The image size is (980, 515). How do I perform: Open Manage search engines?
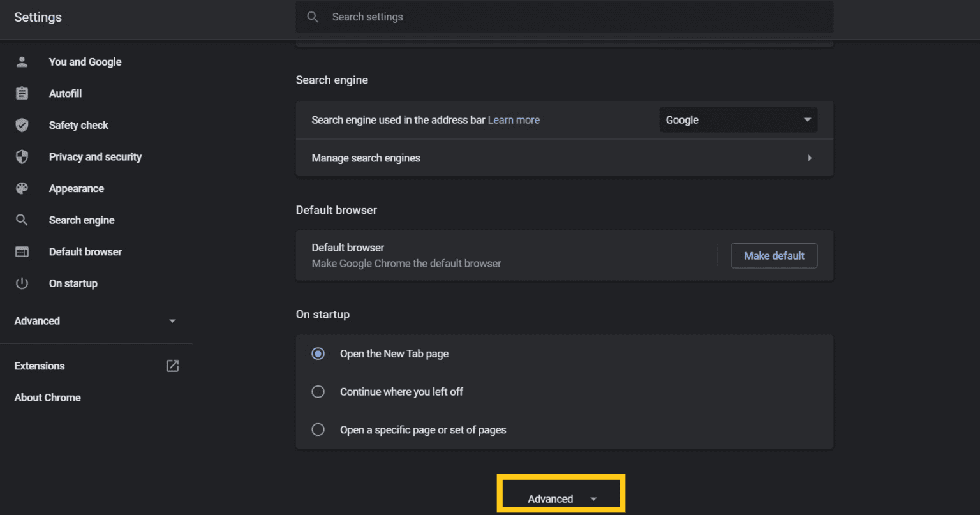(366, 158)
